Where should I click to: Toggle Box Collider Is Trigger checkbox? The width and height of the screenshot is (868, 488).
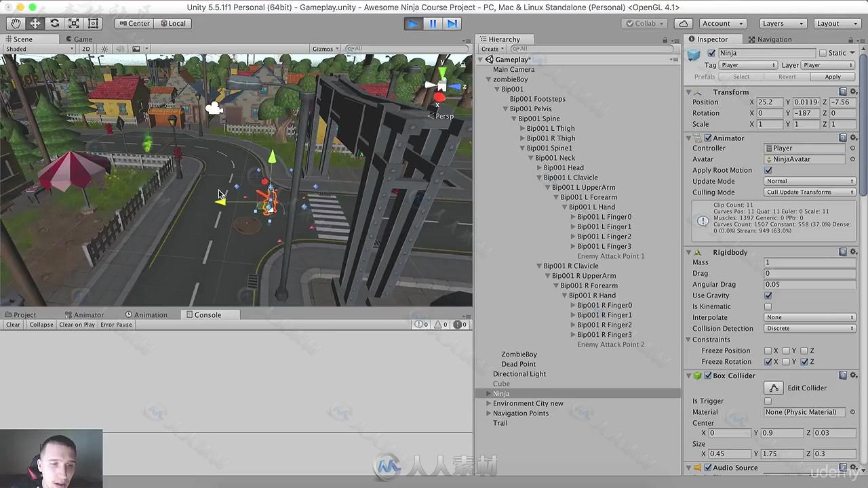tap(768, 401)
